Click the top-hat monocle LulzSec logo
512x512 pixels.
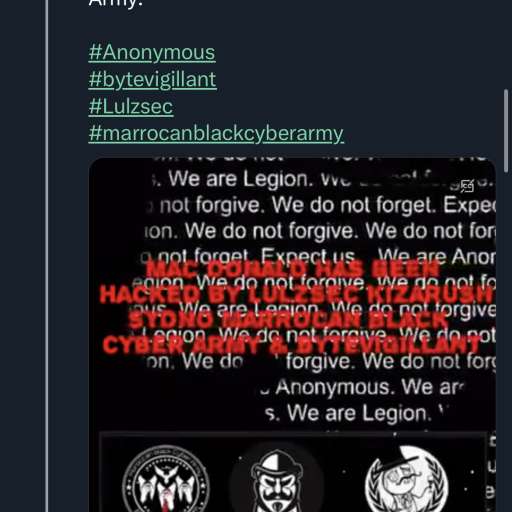click(x=406, y=480)
